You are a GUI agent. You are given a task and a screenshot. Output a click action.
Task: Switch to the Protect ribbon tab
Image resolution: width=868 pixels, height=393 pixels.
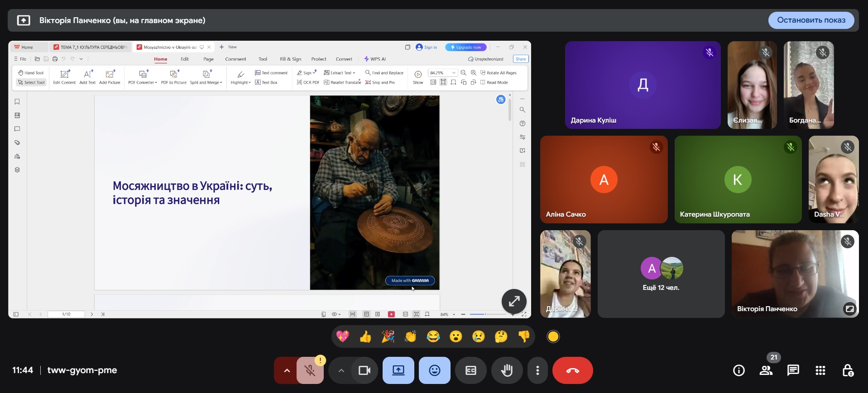coord(318,59)
